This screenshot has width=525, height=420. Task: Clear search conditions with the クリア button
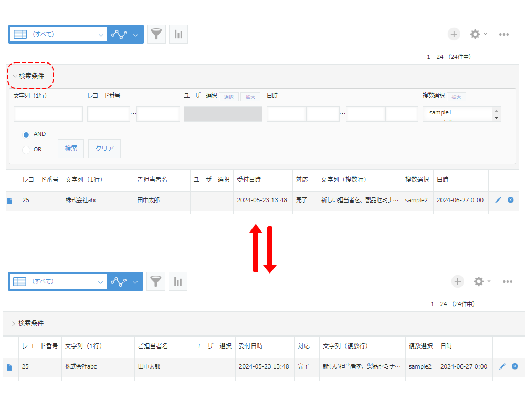(x=104, y=148)
